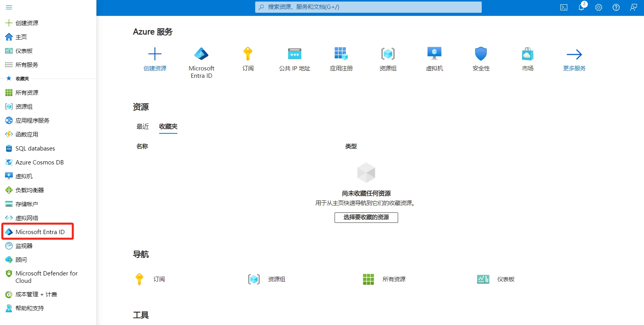Focus the search resources input box

[368, 7]
